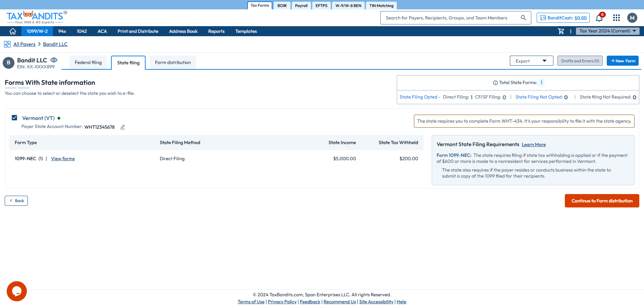Image resolution: width=644 pixels, height=308 pixels.
Task: Open the home dashboard icon
Action: (x=13, y=31)
